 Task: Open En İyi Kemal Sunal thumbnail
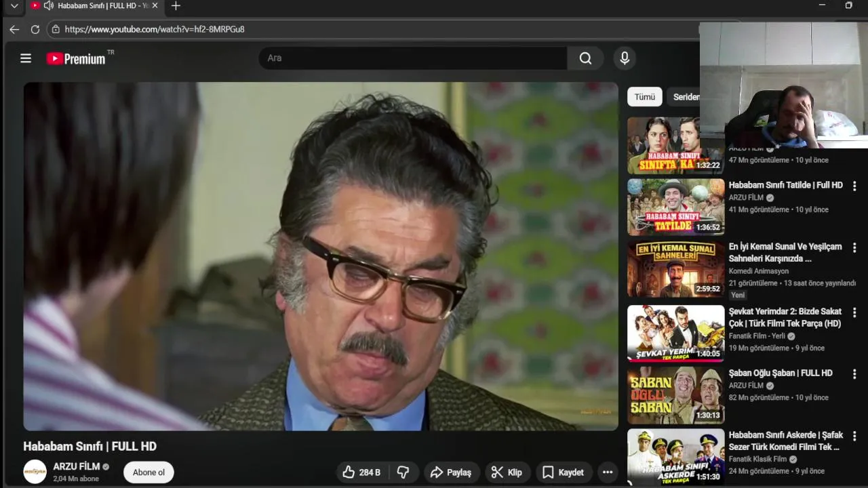pos(675,269)
